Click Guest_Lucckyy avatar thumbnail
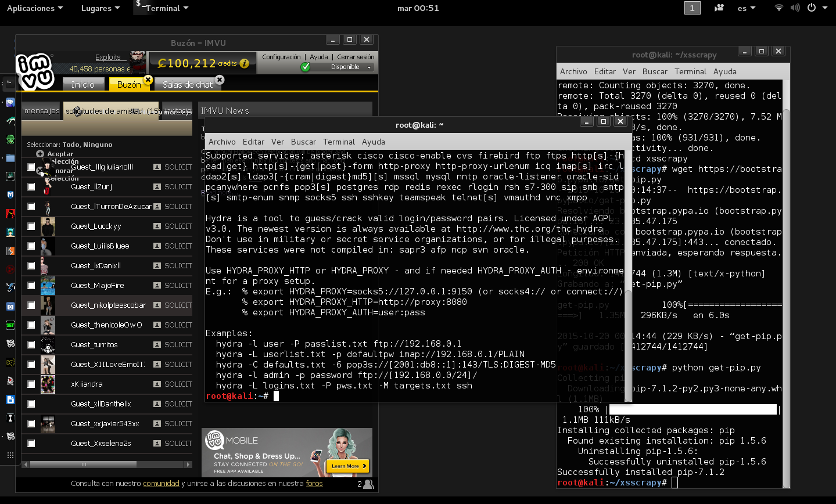 (x=48, y=226)
